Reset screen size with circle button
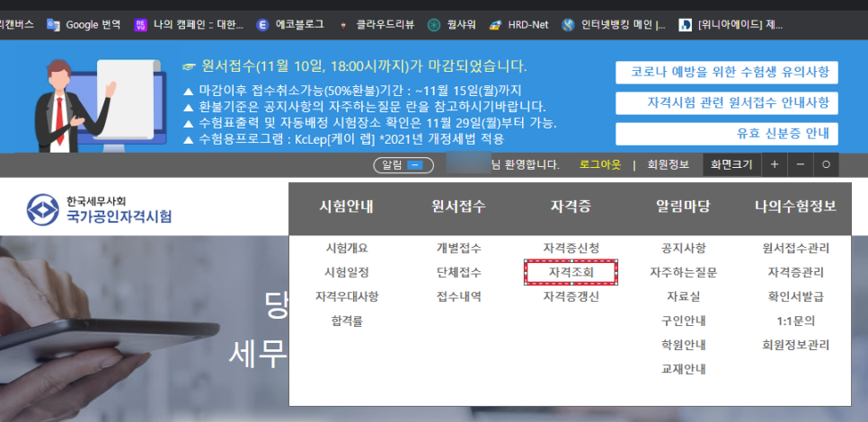This screenshot has width=868, height=422. (x=826, y=165)
